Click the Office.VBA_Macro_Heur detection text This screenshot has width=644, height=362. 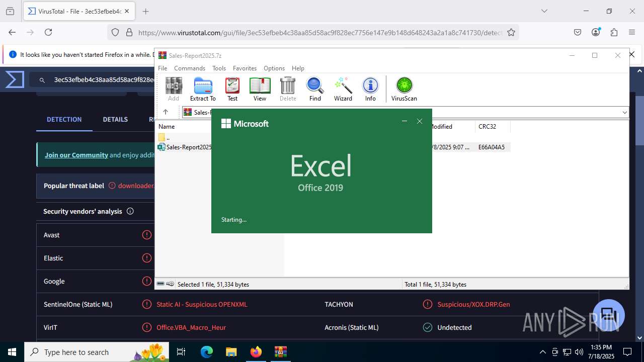tap(191, 327)
